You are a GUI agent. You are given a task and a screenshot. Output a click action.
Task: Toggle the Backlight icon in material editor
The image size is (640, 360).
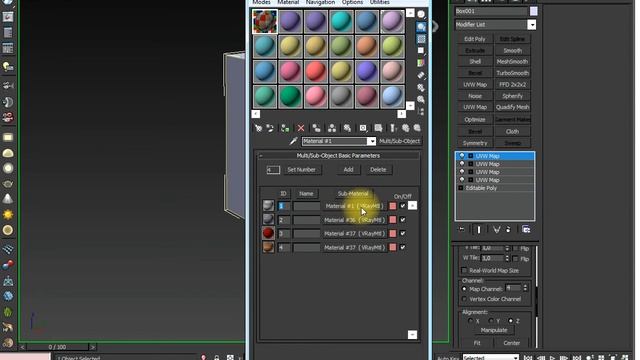pos(421,27)
